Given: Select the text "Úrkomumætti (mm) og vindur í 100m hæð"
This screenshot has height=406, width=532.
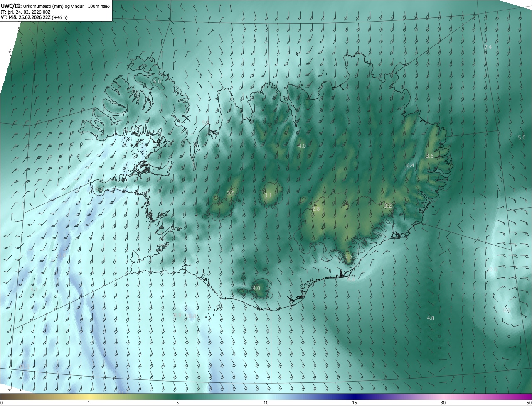Looking at the screenshot, I should click(x=66, y=5).
